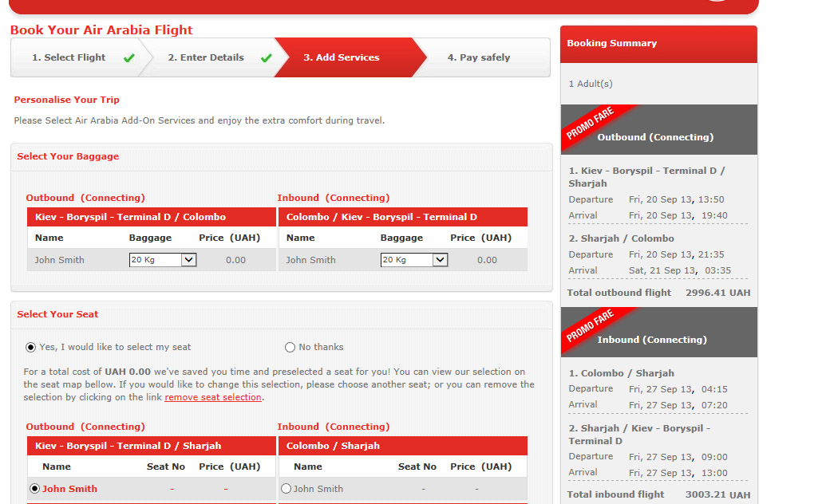Click the Colombo / Sharjah seat table header
The width and height of the screenshot is (826, 504).
[x=333, y=446]
